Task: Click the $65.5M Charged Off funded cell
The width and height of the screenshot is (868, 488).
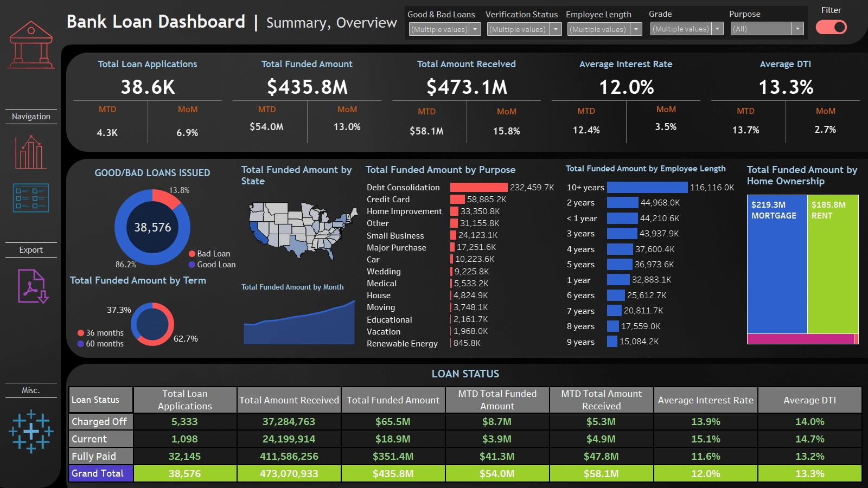Action: [393, 421]
